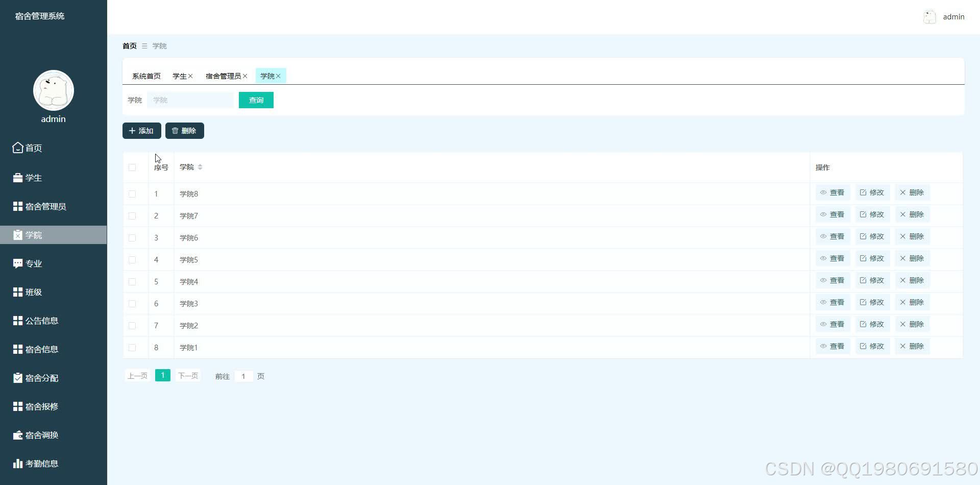Click the 删除 batch-delete button
The height and width of the screenshot is (485, 980).
pos(185,131)
